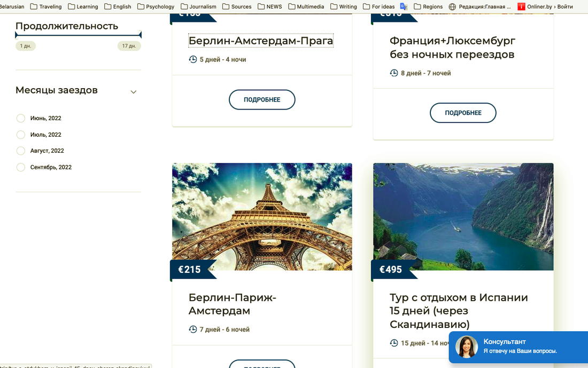This screenshot has width=588, height=368.
Task: Open the Берлин-Амстердам-Прага tour title
Action: point(261,41)
